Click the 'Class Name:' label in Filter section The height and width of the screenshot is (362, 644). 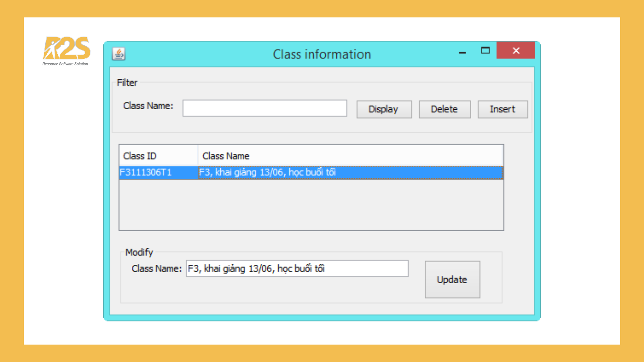coord(148,106)
